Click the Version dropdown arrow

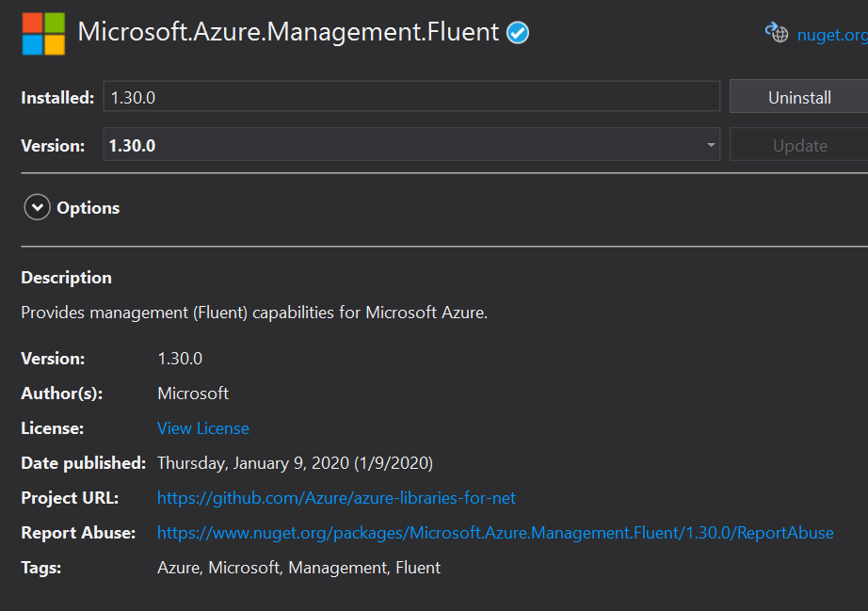coord(710,146)
